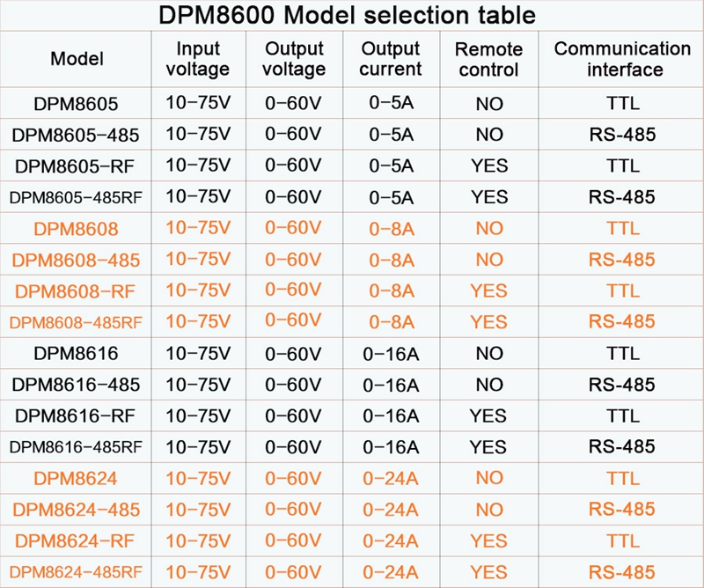Click the DPM8605-485 model name
Viewport: 704px width, 588px height.
coord(76,136)
